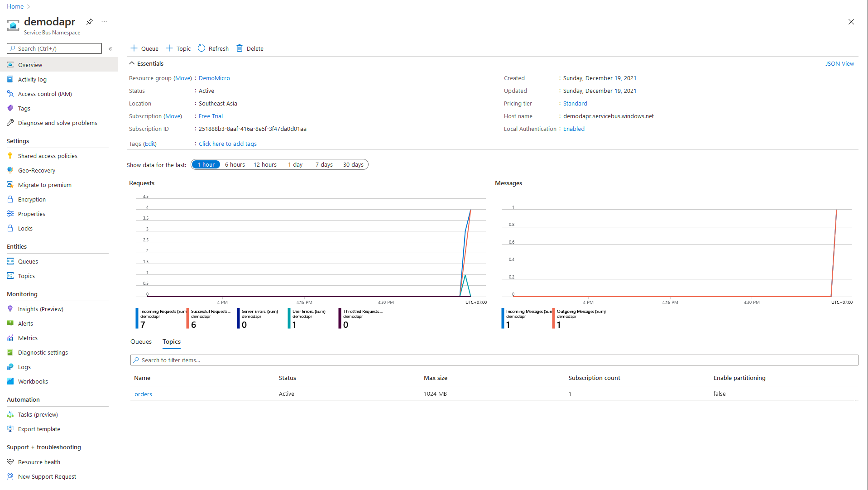Open the ellipsis menu beside demodapr title

[104, 22]
